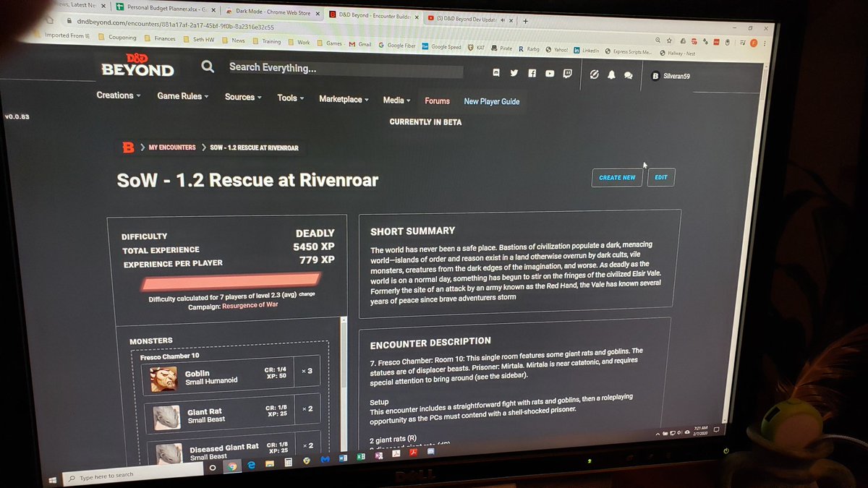Open the Finances bookmark folder
Screen dimensions: 868x488
[159, 38]
